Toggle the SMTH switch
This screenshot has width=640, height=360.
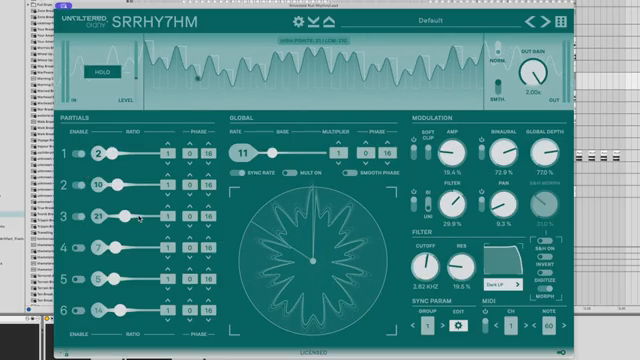[x=498, y=87]
